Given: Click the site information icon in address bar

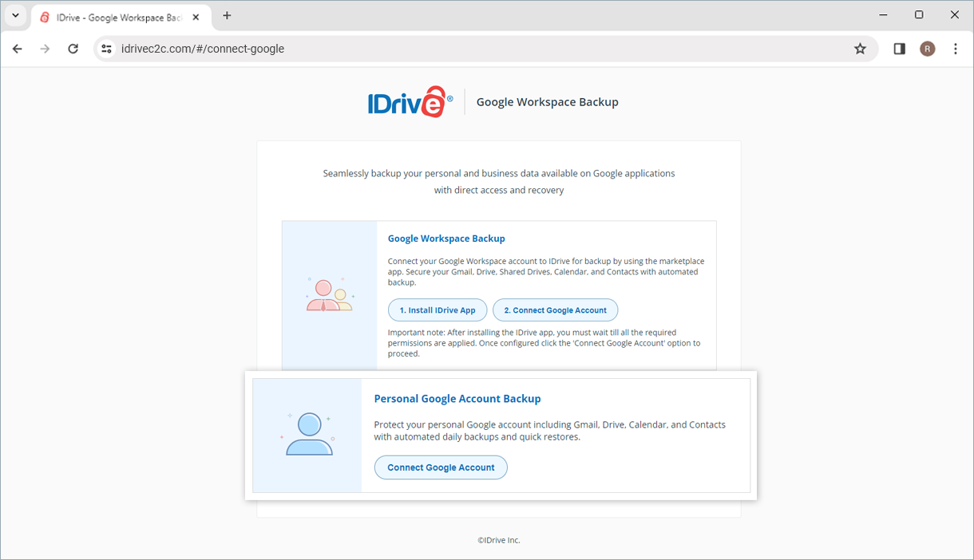Looking at the screenshot, I should [107, 49].
